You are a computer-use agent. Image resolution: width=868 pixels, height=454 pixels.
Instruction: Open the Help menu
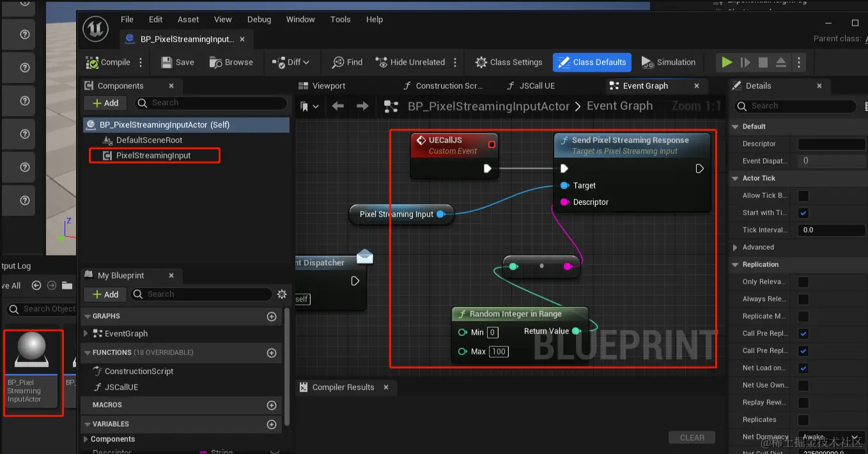[375, 19]
